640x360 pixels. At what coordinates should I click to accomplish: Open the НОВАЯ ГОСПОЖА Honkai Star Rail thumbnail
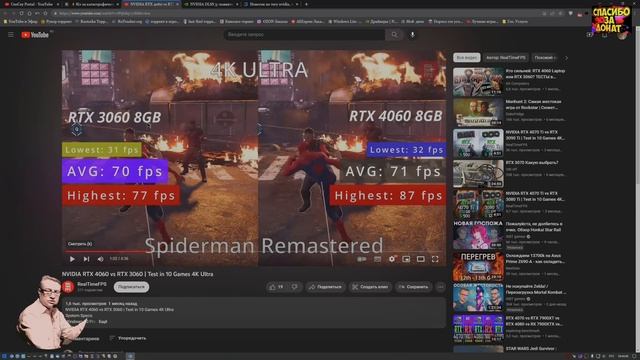click(x=478, y=235)
